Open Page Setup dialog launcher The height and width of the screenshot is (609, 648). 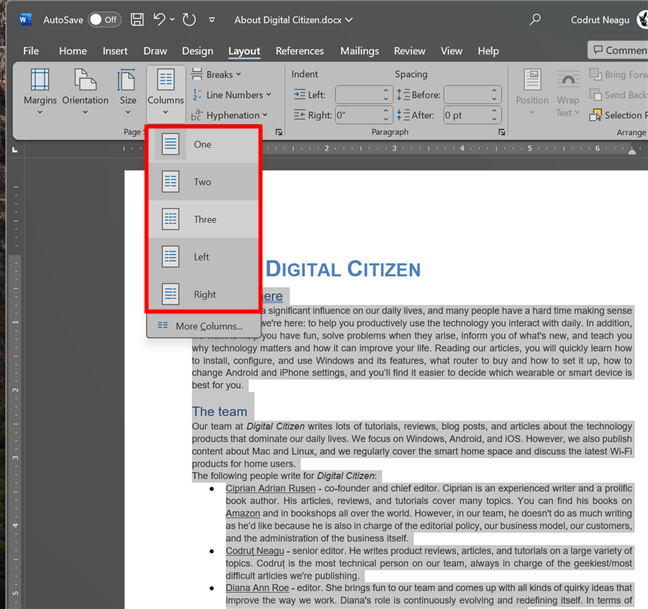click(279, 132)
